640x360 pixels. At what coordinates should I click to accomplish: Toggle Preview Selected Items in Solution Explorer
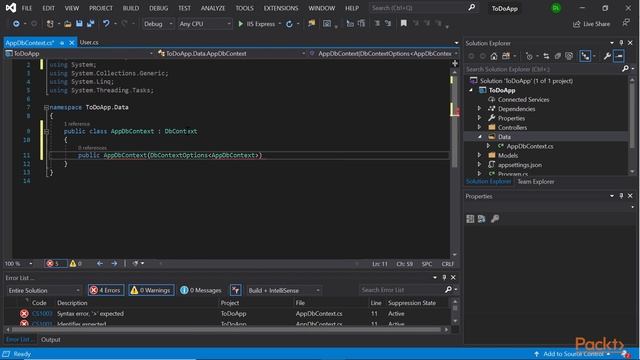click(619, 56)
